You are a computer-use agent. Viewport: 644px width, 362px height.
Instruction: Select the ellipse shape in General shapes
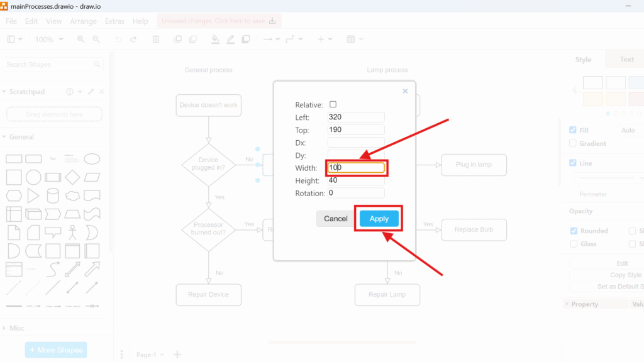pyautogui.click(x=92, y=159)
